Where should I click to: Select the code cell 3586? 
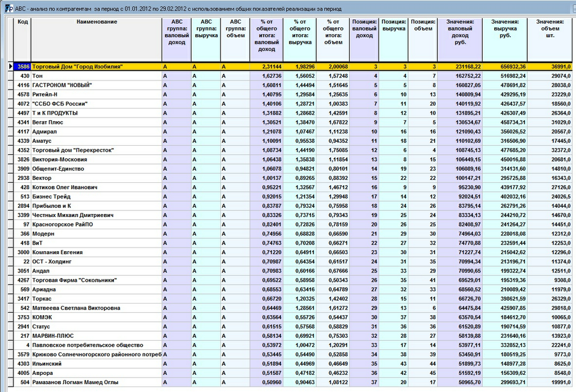23,66
